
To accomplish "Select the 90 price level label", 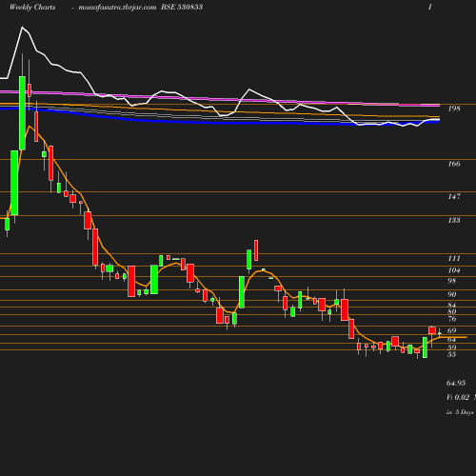I will tap(452, 294).
